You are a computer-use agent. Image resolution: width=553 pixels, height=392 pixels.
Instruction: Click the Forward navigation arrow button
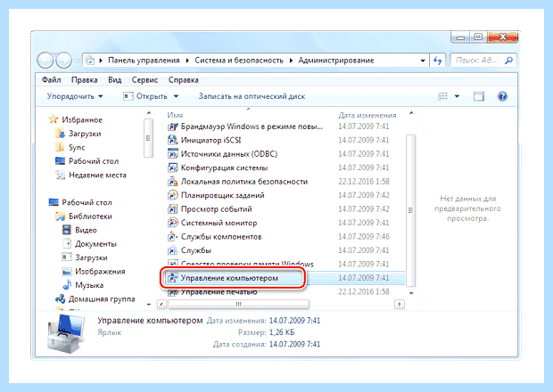pos(64,61)
